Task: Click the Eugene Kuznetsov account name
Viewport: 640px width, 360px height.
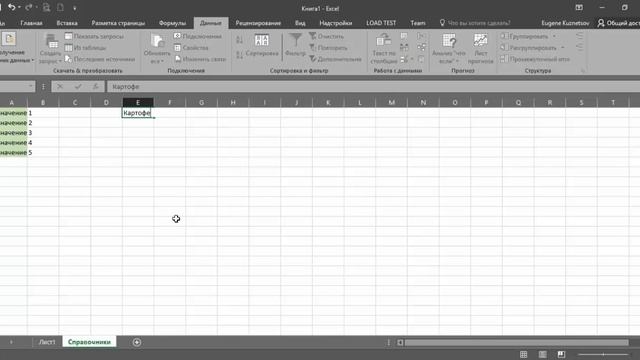Action: click(x=565, y=23)
